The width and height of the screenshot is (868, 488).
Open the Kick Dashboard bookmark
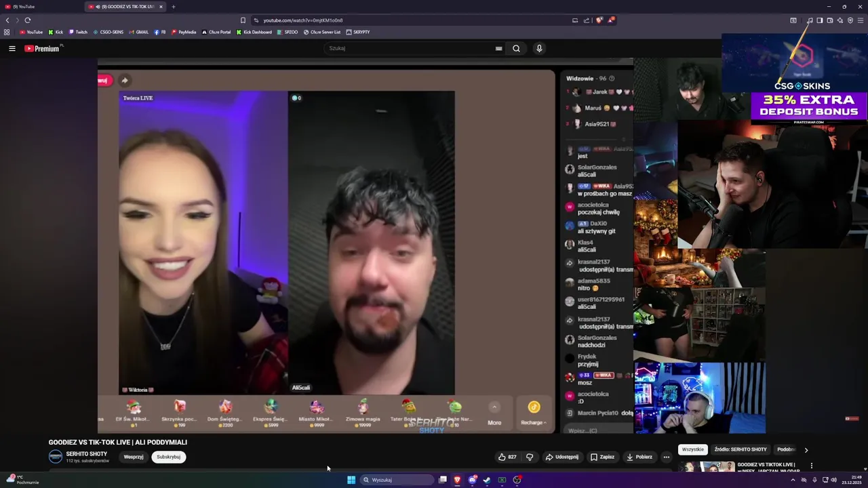tap(254, 32)
